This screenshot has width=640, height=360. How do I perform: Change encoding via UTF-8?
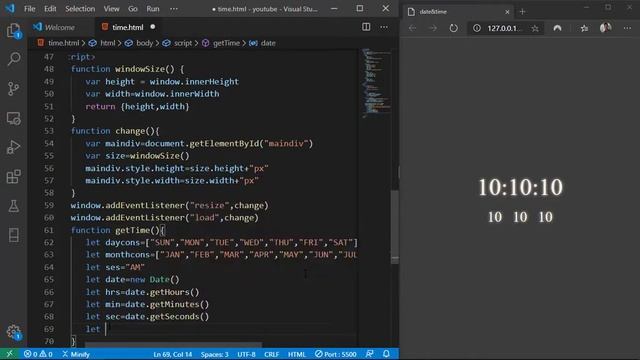[x=247, y=354]
